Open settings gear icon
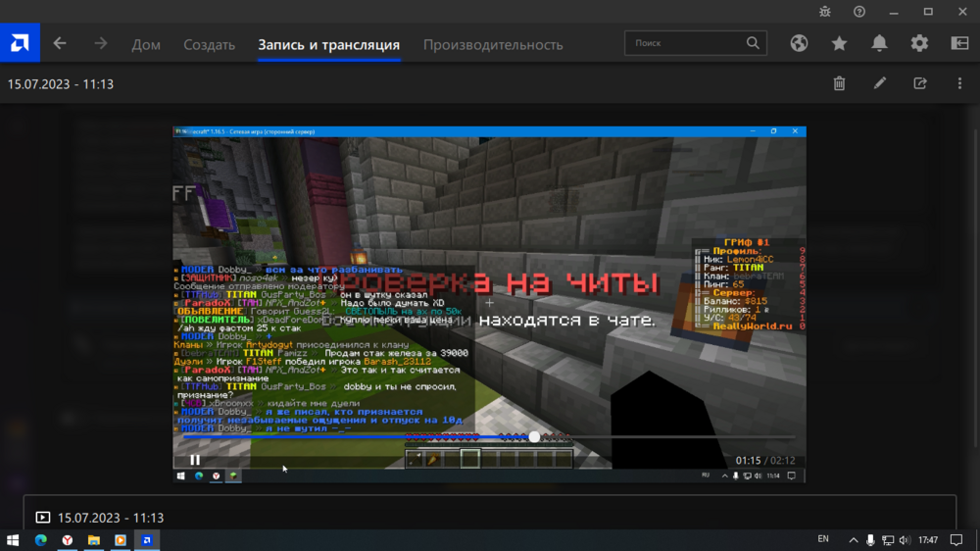 pos(919,43)
